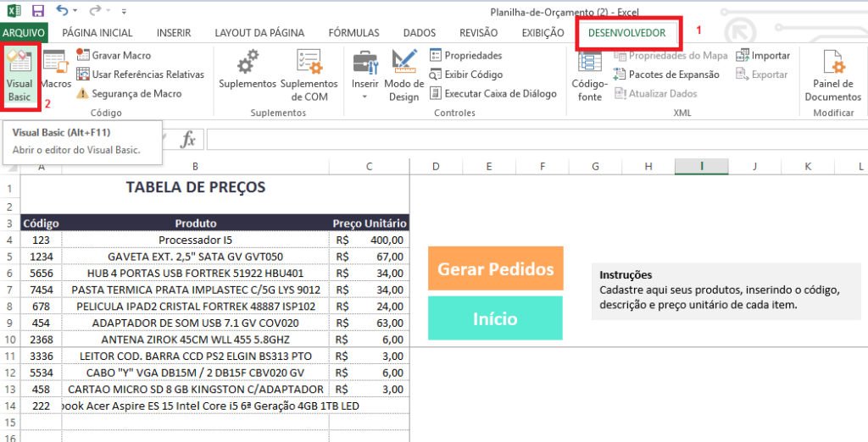The height and width of the screenshot is (442, 868).
Task: Switch to the FÓRMULAS tab
Action: [353, 33]
